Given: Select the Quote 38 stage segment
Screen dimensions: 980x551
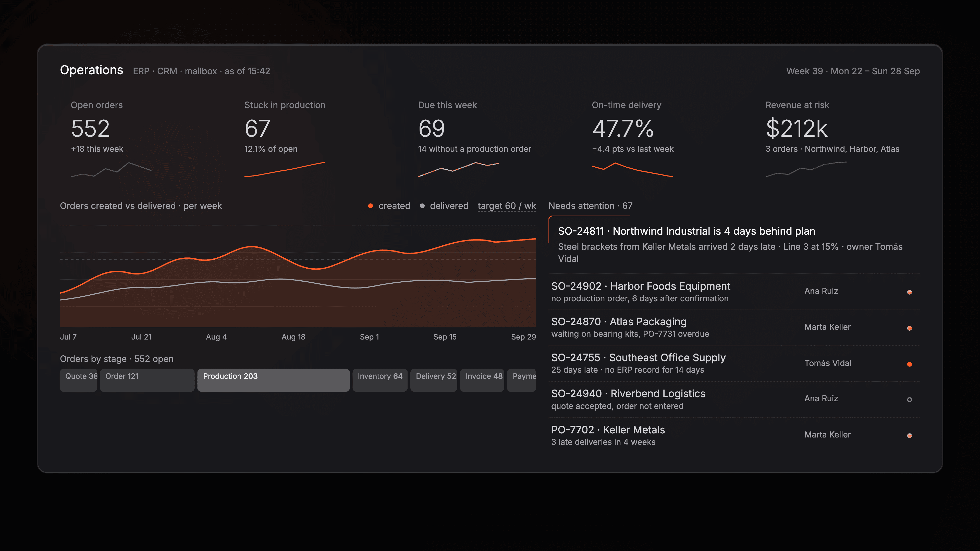Looking at the screenshot, I should (x=78, y=380).
